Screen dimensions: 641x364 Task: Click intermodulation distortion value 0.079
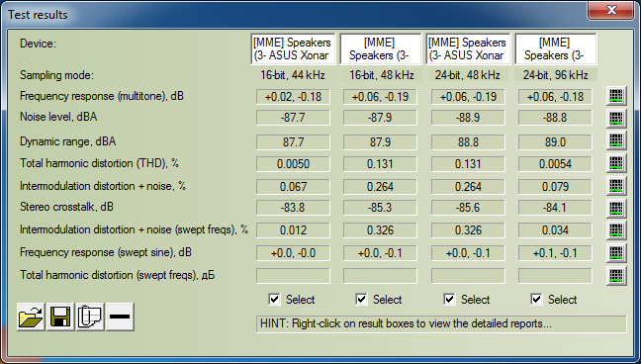tap(555, 187)
